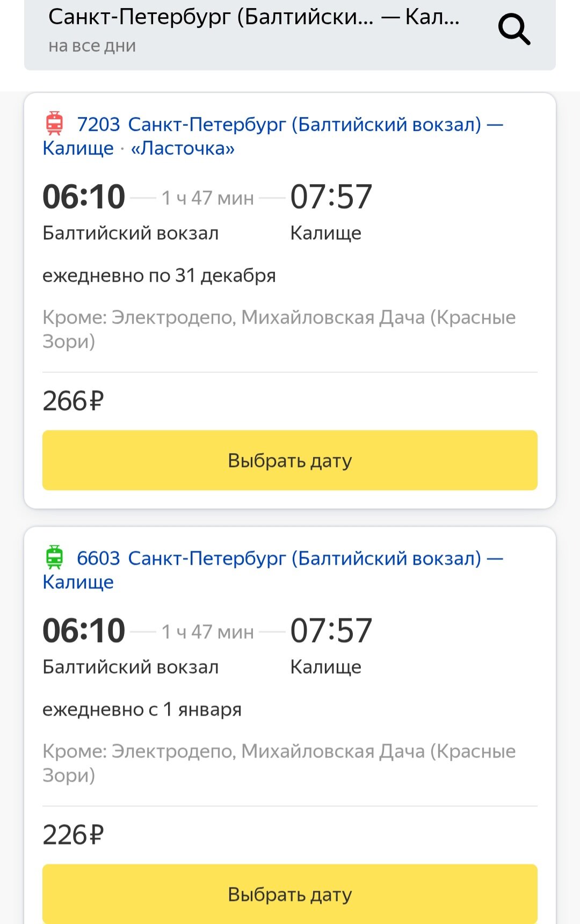This screenshot has height=924, width=580.
Task: Open train 6603 route link
Action: coord(290,558)
